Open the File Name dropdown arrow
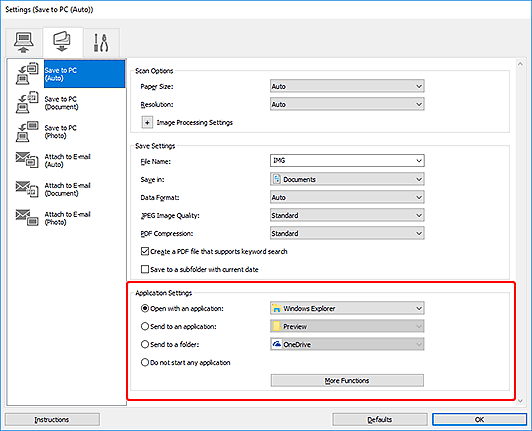Image resolution: width=532 pixels, height=431 pixels. (419, 161)
